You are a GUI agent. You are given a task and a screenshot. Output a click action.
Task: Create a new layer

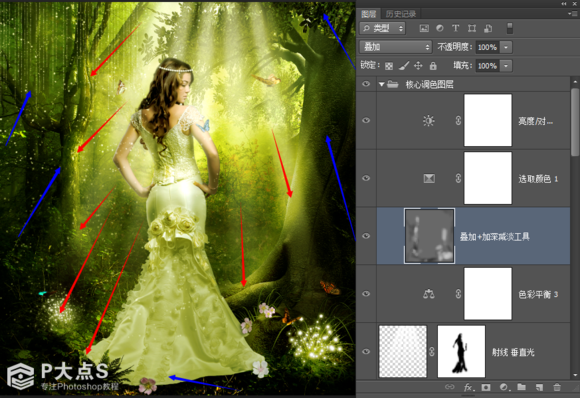[x=539, y=387]
